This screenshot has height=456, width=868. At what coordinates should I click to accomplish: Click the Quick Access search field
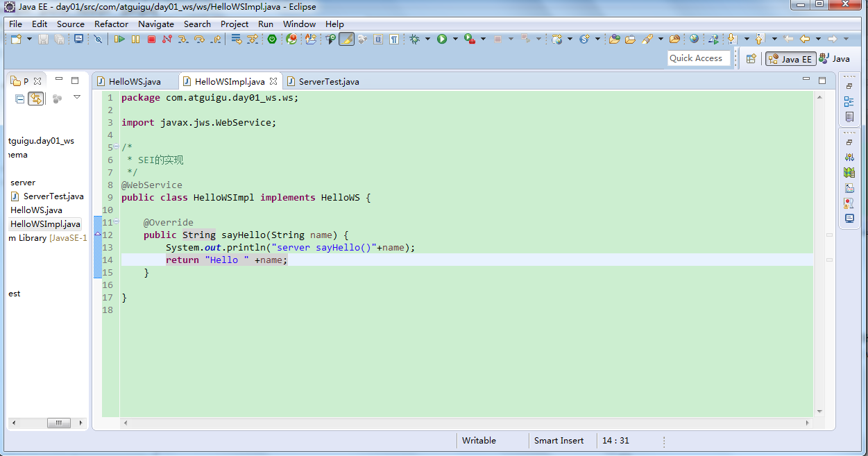click(x=698, y=58)
